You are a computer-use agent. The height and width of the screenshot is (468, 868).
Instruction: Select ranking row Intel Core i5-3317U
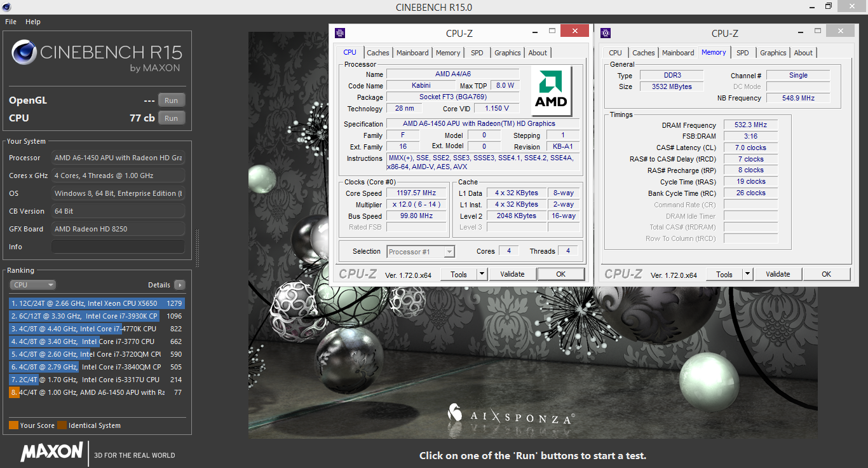[x=97, y=380]
